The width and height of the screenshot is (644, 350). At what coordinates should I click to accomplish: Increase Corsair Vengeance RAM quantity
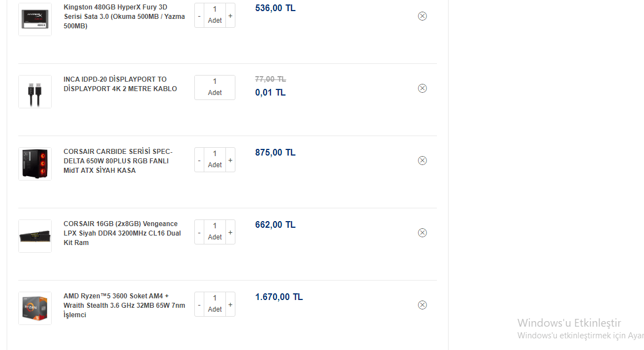230,232
